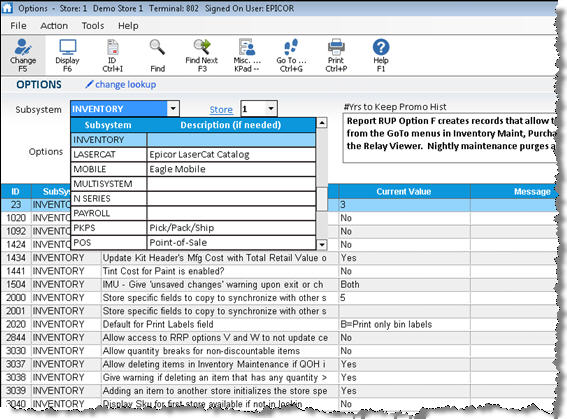Select row ID 2001
The height and width of the screenshot is (419, 567).
(278, 311)
